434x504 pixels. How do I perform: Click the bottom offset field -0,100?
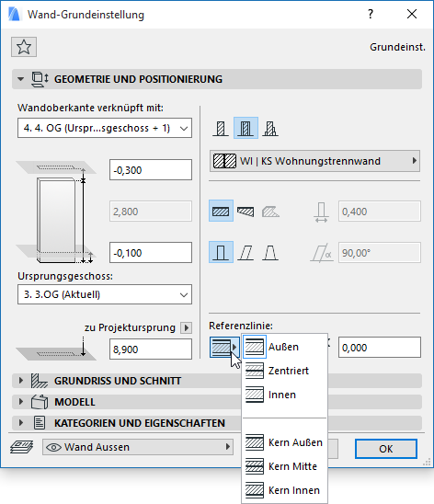151,253
